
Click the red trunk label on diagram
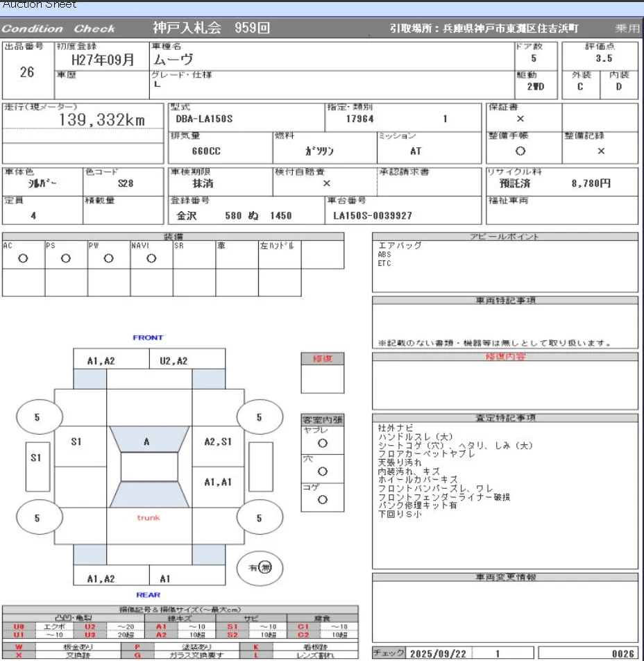point(149,518)
